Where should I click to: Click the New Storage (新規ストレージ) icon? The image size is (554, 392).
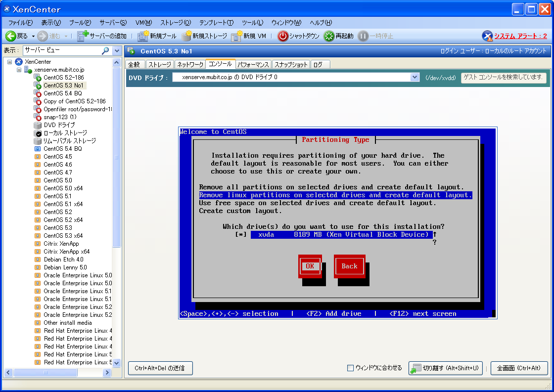pyautogui.click(x=186, y=36)
